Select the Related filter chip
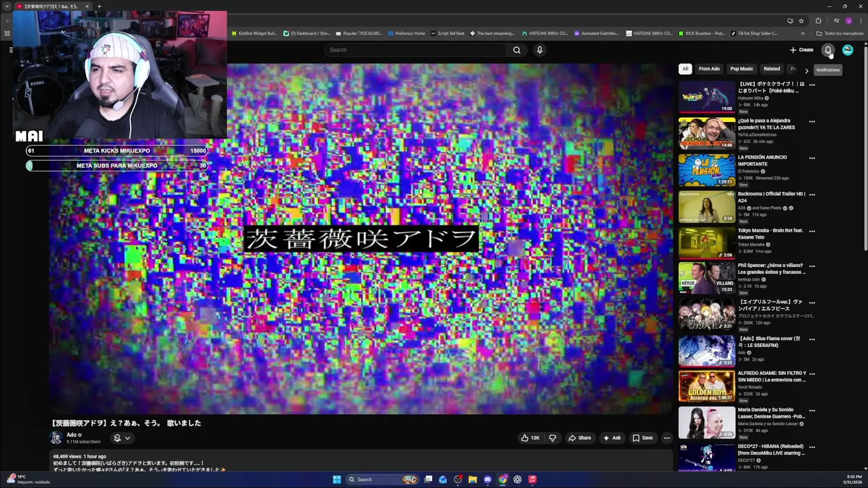This screenshot has height=488, width=868. 772,68
